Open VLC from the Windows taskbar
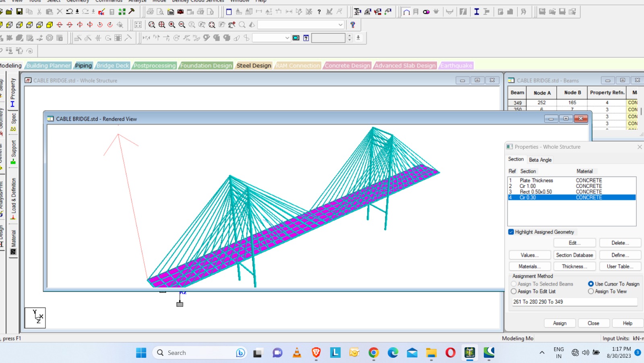The height and width of the screenshot is (363, 644). tap(297, 353)
